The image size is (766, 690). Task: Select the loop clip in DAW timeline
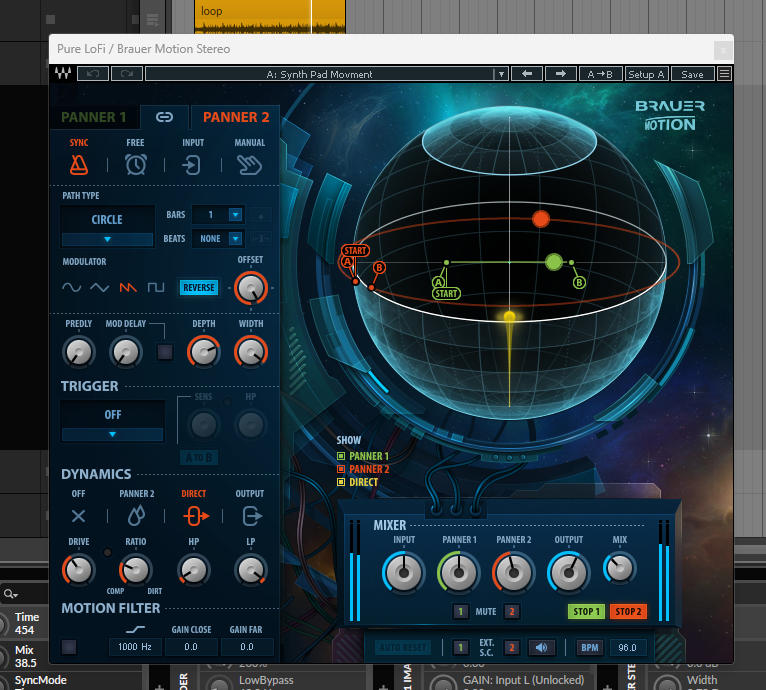pos(270,17)
